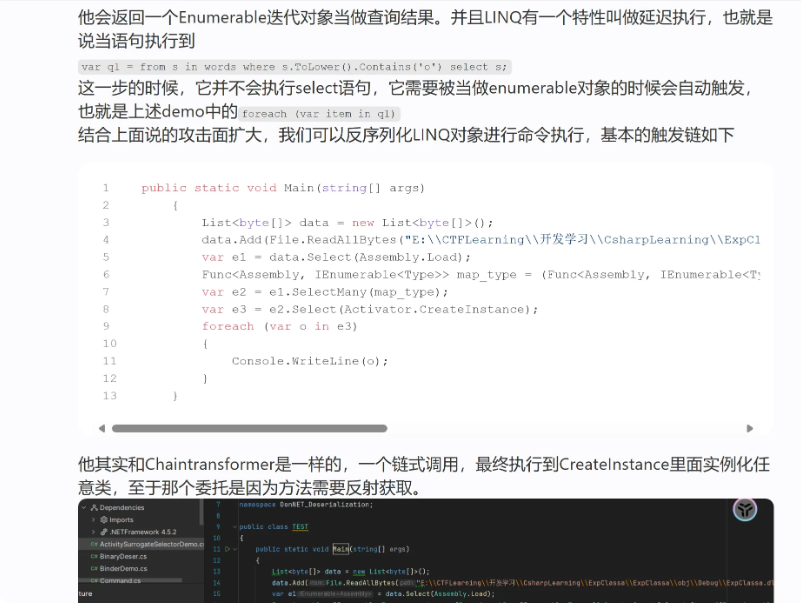This screenshot has width=801, height=609.
Task: Click the round assistant icon on the IDE screenshot
Action: coord(745,509)
